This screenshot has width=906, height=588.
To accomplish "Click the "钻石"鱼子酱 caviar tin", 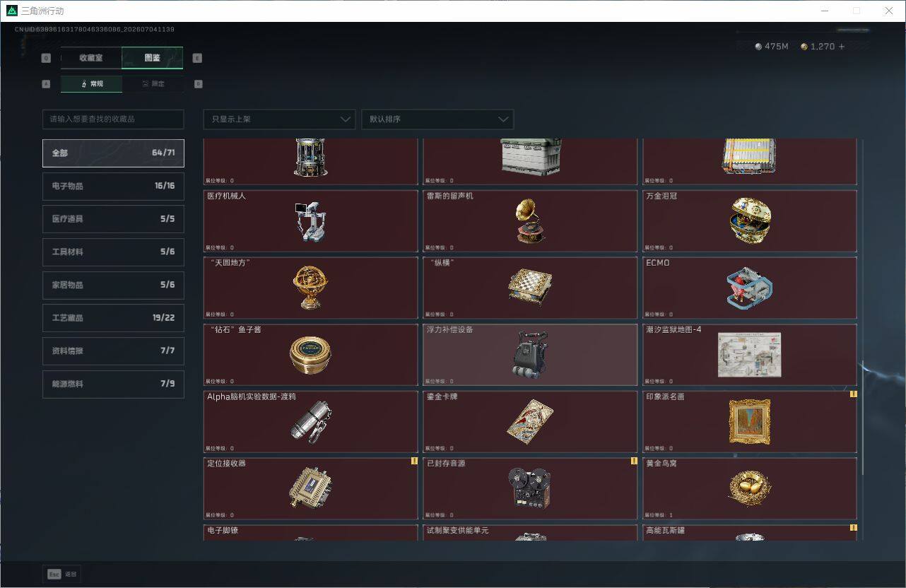I will [310, 354].
